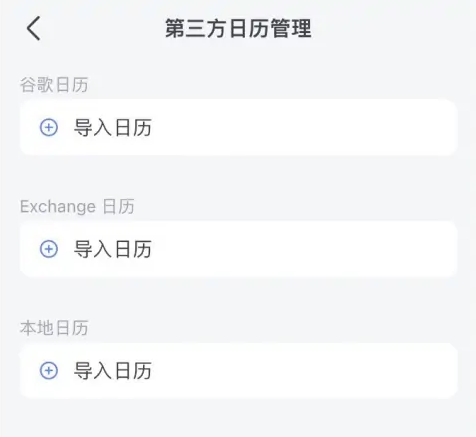Select 导入日历 text in local calendar section
The height and width of the screenshot is (437, 476).
tap(113, 371)
